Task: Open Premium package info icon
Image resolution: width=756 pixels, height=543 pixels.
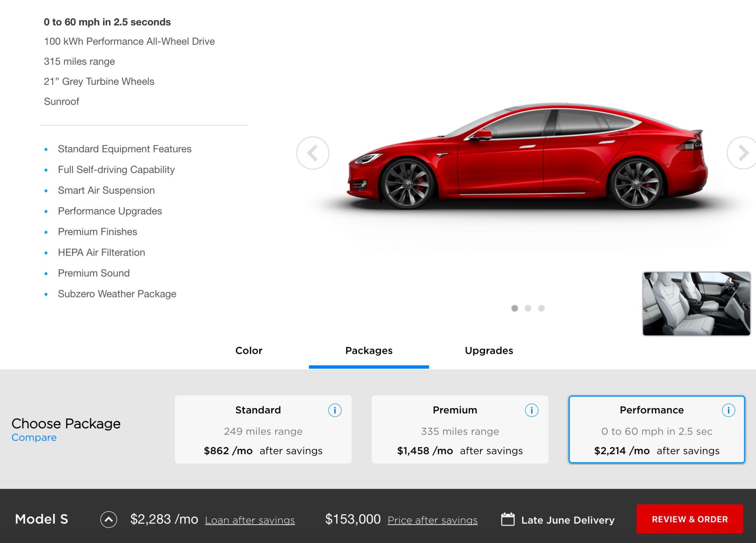Action: [x=532, y=410]
